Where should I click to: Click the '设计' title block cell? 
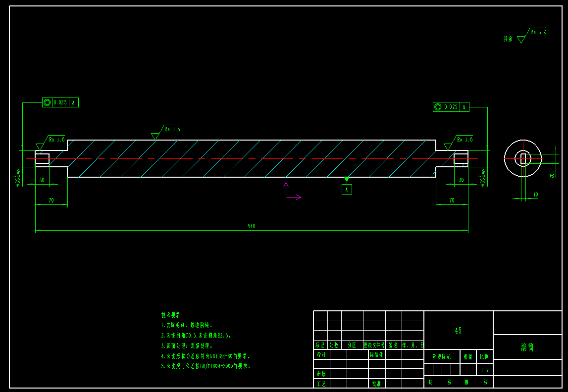(x=322, y=354)
